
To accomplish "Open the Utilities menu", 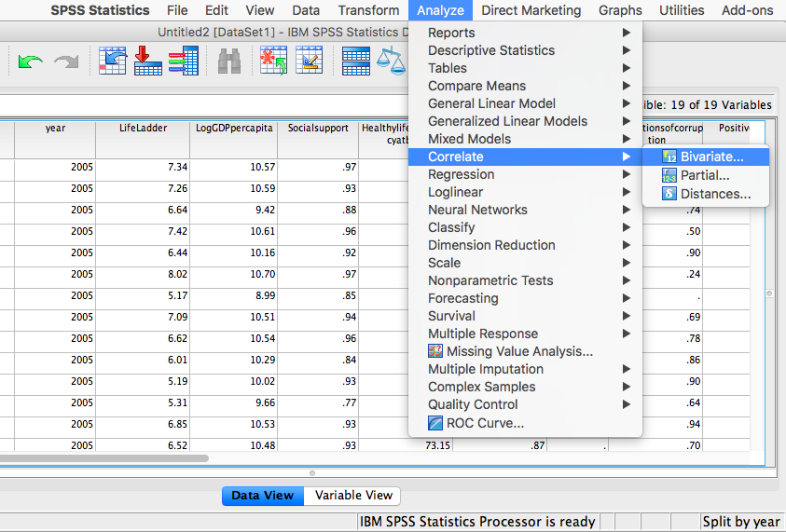I will point(682,10).
